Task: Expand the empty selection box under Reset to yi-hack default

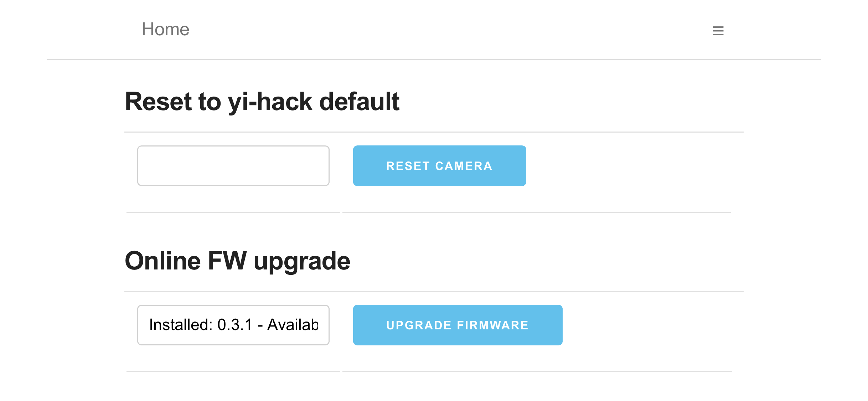Action: point(233,165)
